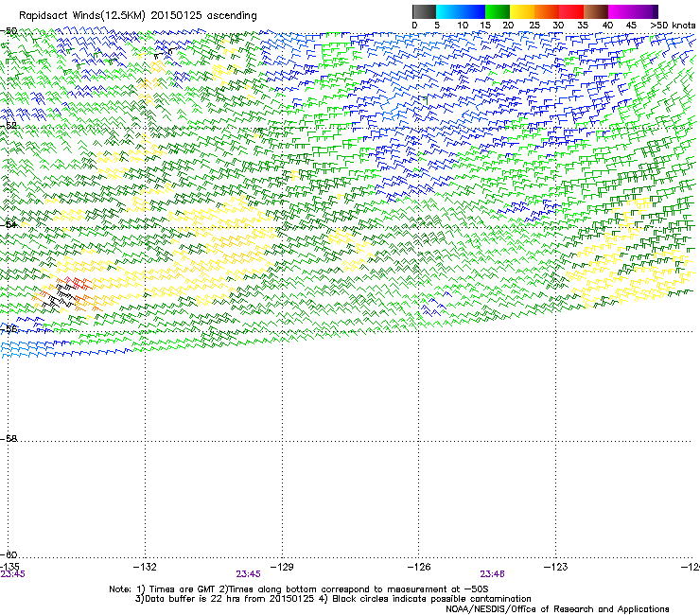Click the 'Data buffer is 22 hrs' note
Viewport: 700px width, 615px height.
click(x=225, y=599)
